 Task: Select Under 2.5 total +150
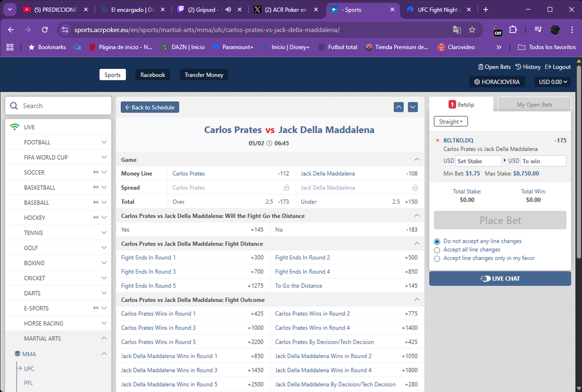coord(359,202)
